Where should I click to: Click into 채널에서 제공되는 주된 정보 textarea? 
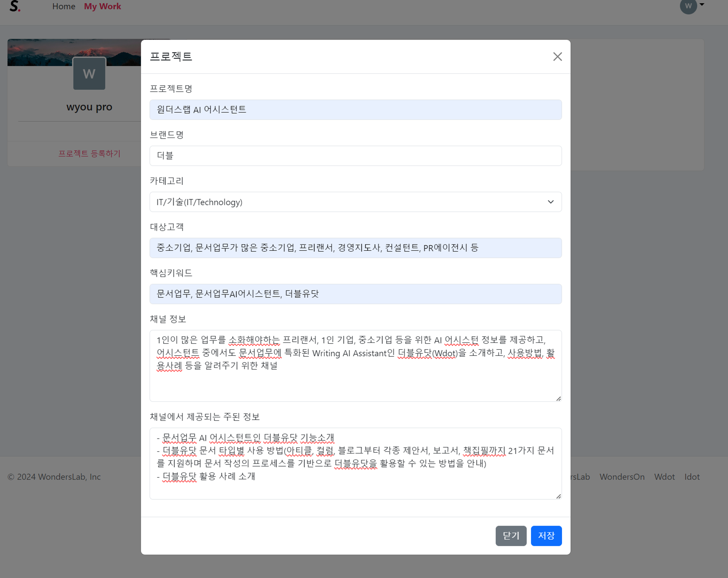point(355,463)
